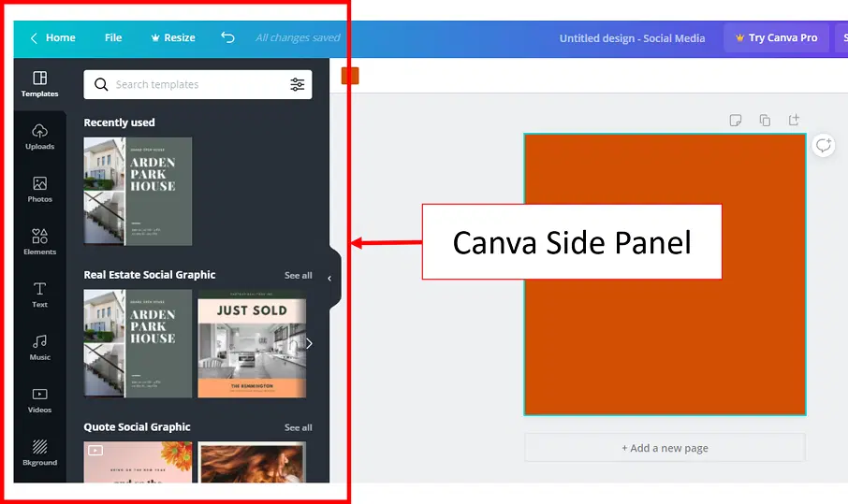Screen dimensions: 848x504
Task: Add a comment using the bubble icon
Action: point(824,145)
